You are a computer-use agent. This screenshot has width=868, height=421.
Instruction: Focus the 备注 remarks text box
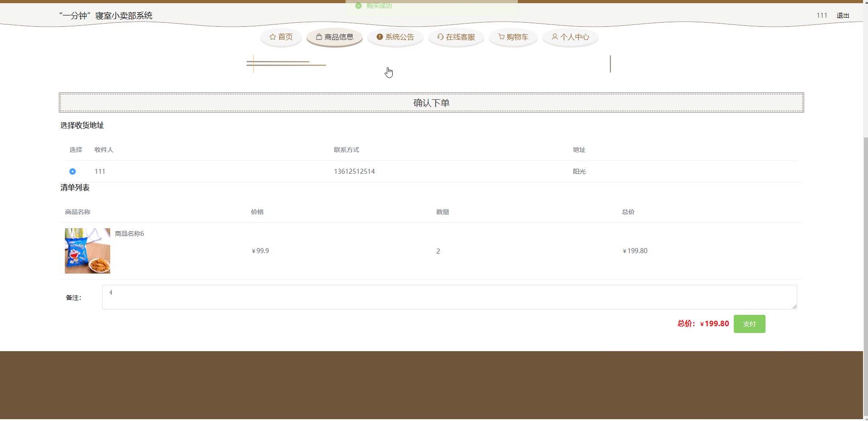[x=449, y=297]
